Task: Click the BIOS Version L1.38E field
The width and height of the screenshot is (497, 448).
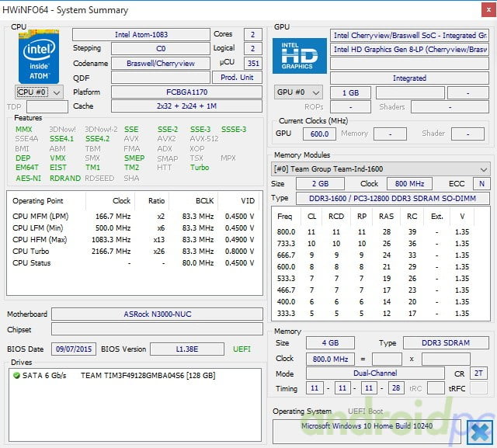Action: pos(187,349)
